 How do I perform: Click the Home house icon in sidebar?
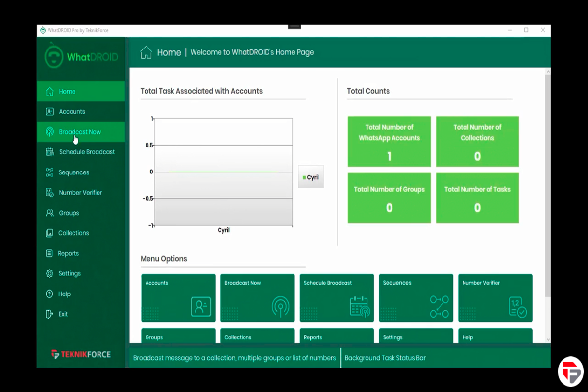tap(49, 92)
